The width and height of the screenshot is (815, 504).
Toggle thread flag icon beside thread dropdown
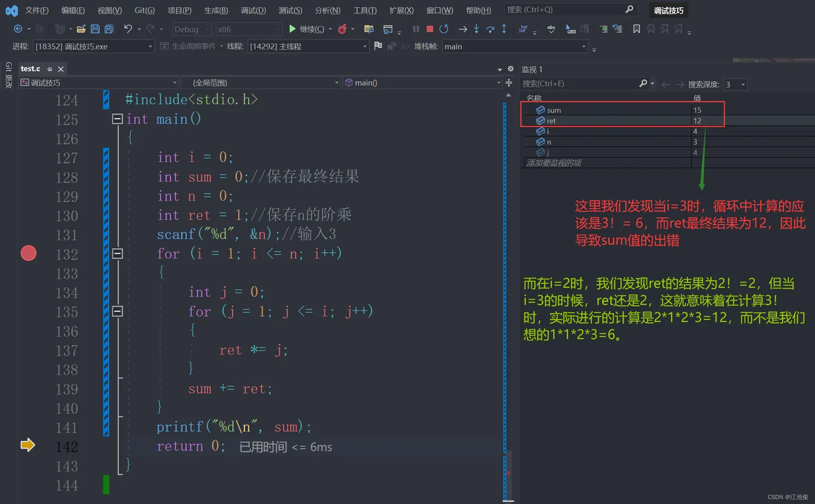[x=378, y=45]
